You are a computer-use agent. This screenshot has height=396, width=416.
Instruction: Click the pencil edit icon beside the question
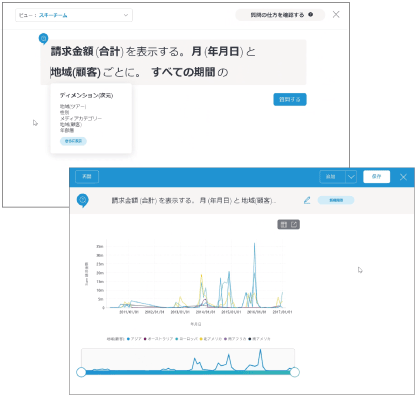click(307, 200)
